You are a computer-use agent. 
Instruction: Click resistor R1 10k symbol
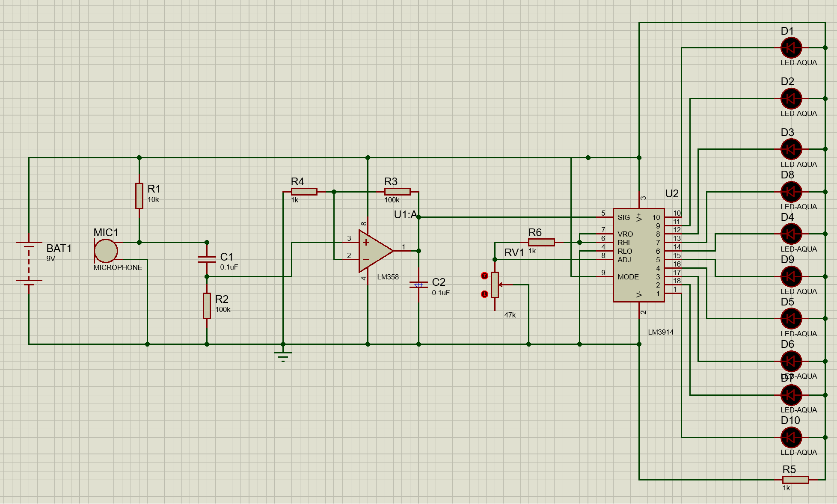tap(139, 195)
